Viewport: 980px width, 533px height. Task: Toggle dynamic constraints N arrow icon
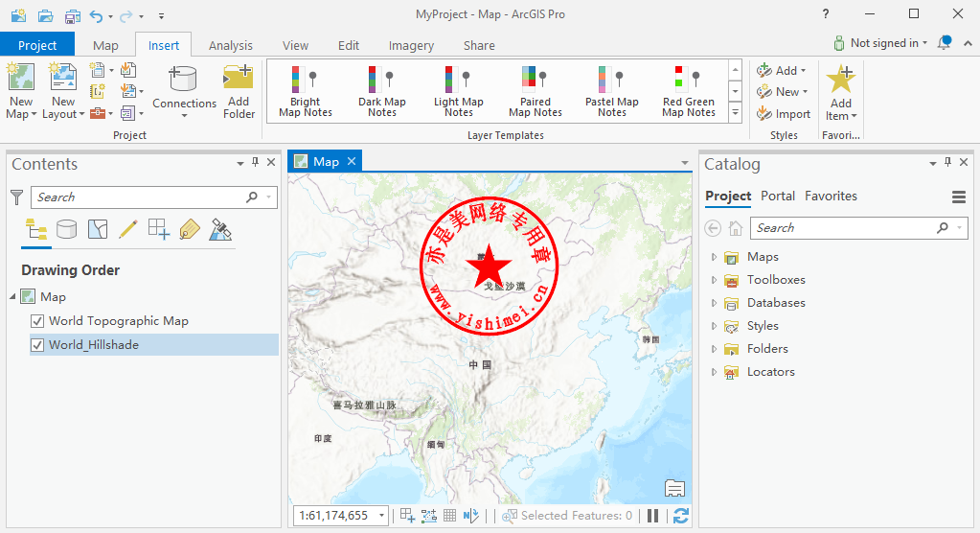point(470,516)
